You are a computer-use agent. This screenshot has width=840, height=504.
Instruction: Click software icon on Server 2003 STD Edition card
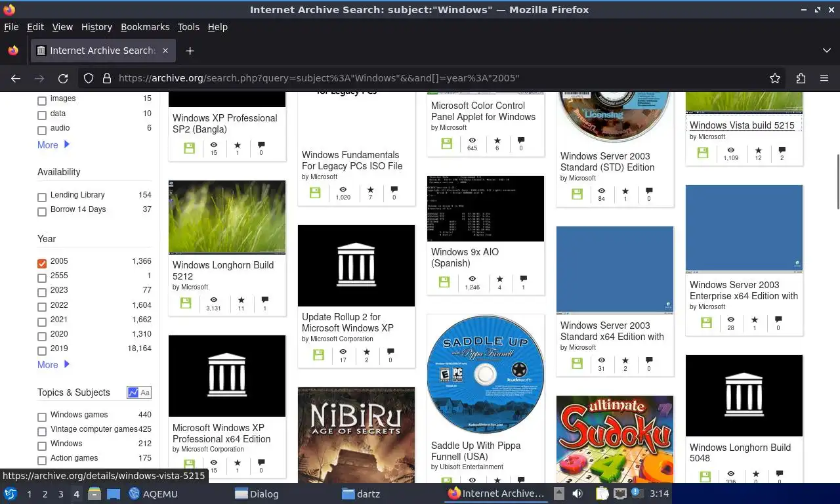(577, 194)
